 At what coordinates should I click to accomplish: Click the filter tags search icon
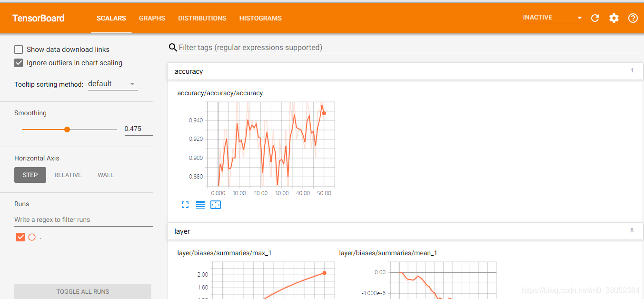click(172, 47)
